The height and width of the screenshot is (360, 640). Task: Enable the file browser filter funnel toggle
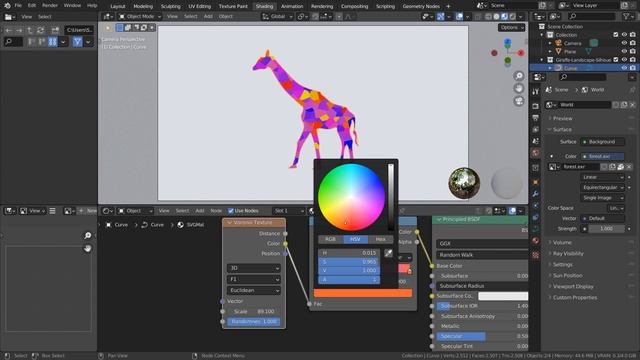point(77,42)
